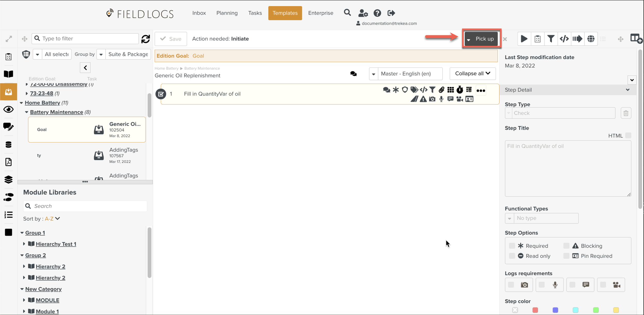Click the Collapse all button
This screenshot has width=644, height=315.
point(472,74)
